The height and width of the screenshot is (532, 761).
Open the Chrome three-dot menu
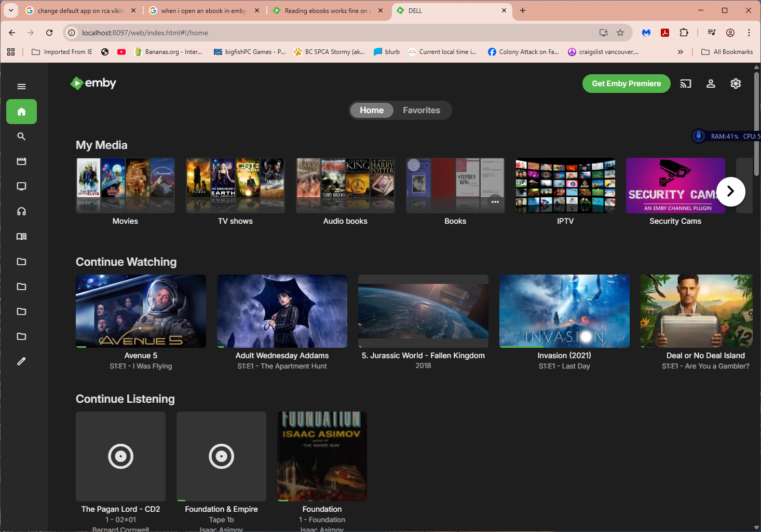749,33
